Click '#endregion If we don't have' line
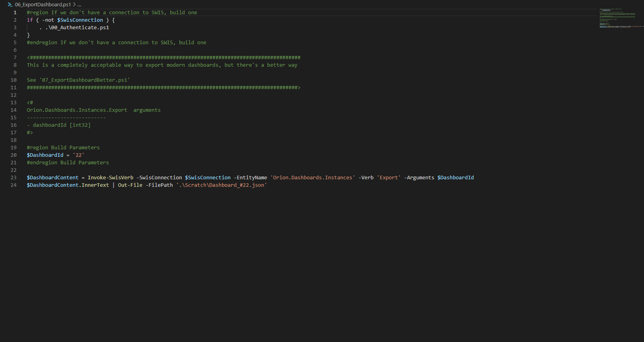Screen dimensions: 644x342 pos(117,43)
